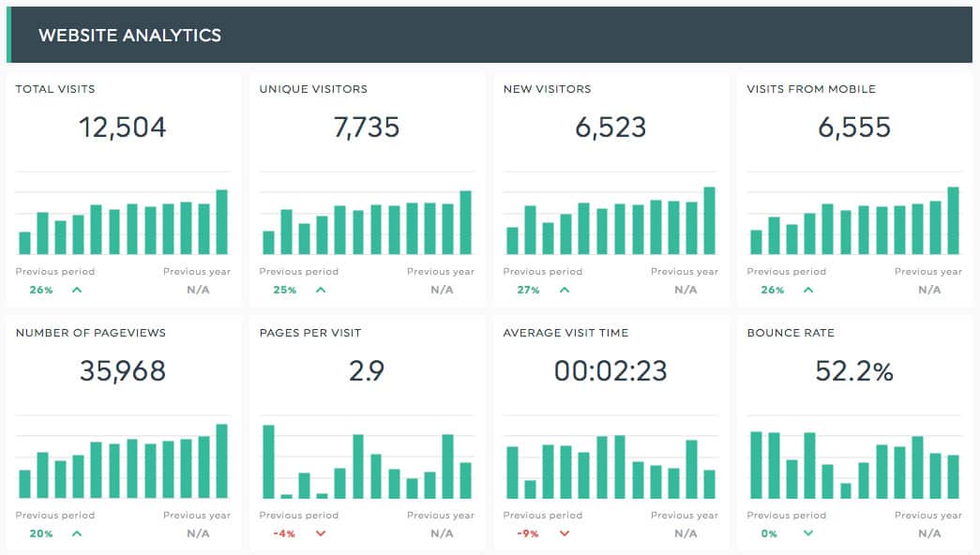Click the up arrow under New Visitors
980x555 pixels.
(x=565, y=290)
